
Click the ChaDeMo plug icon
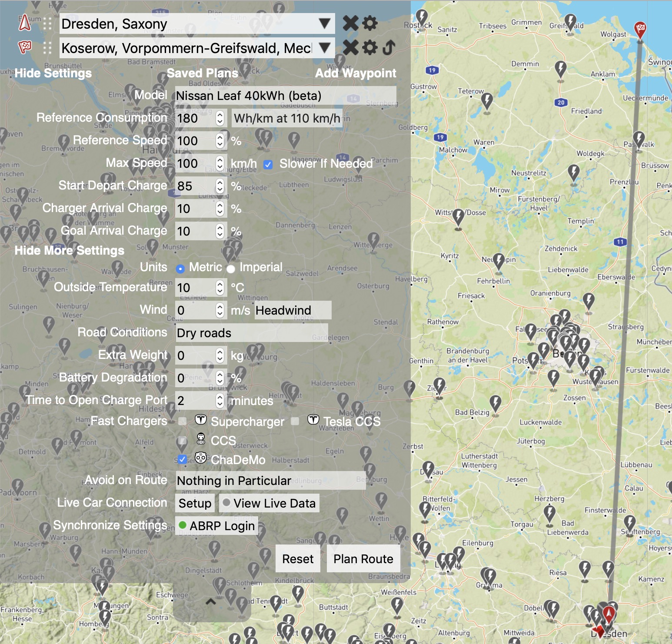point(200,458)
